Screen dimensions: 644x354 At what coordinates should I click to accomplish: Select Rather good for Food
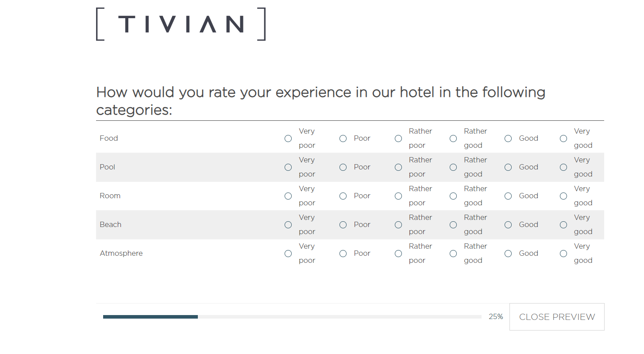tap(453, 139)
